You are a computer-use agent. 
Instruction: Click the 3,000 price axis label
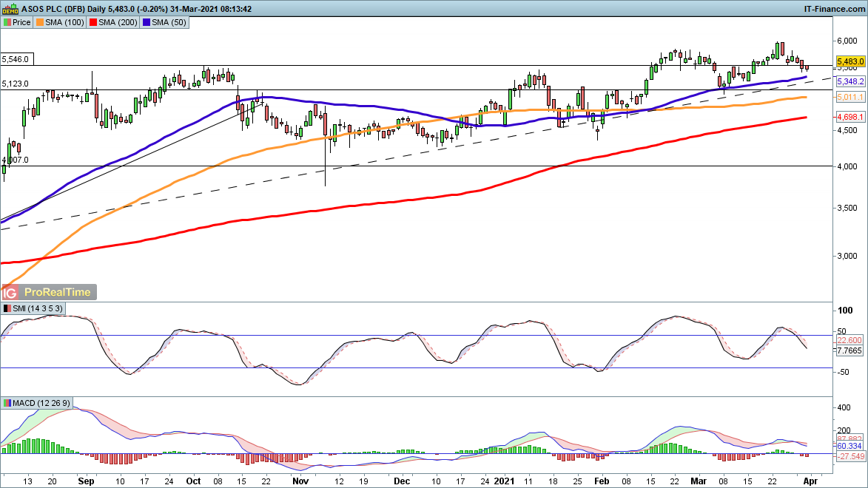tap(847, 256)
